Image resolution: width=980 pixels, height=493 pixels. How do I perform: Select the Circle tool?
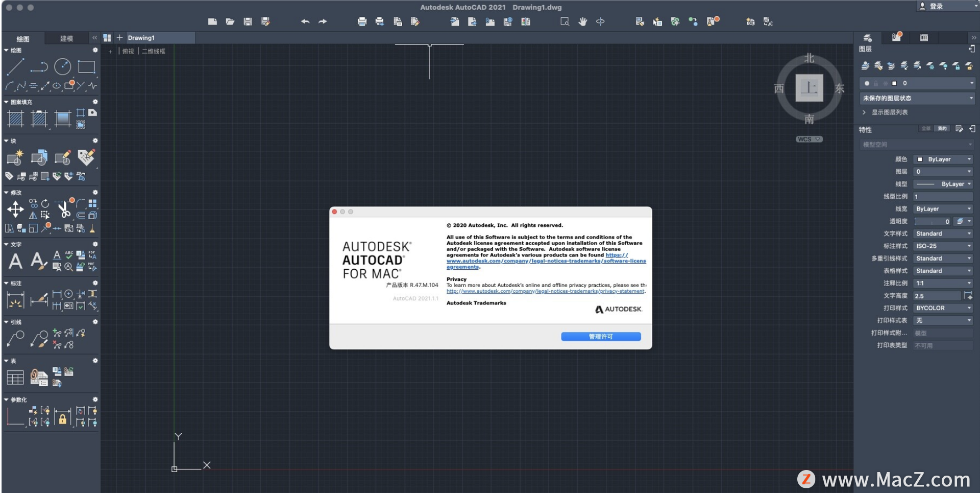pyautogui.click(x=63, y=66)
